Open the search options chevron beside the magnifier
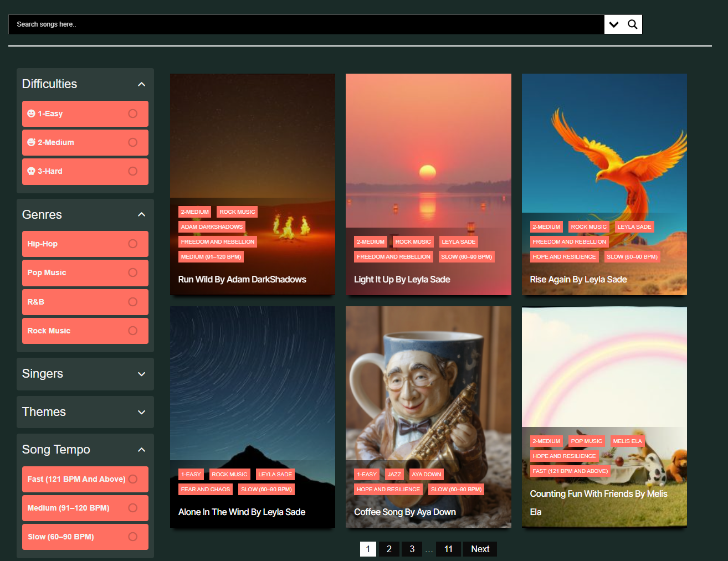Viewport: 728px width, 561px height. pos(614,24)
